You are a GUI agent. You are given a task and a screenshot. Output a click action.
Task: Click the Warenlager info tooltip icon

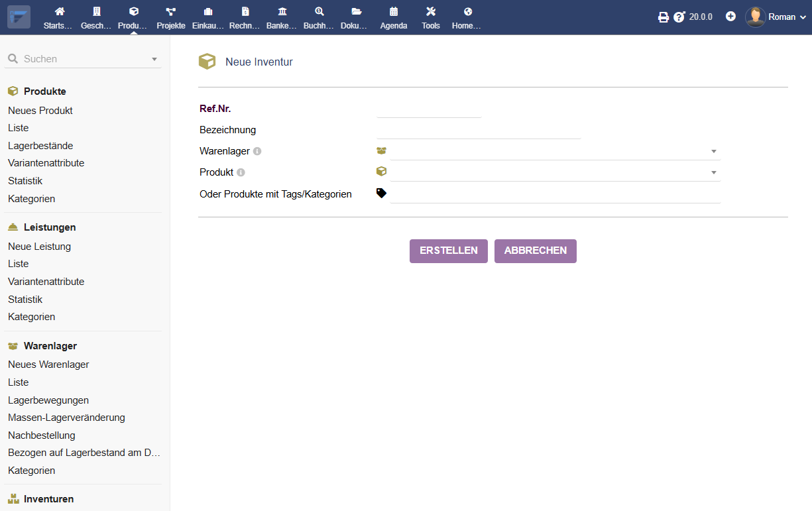click(257, 151)
